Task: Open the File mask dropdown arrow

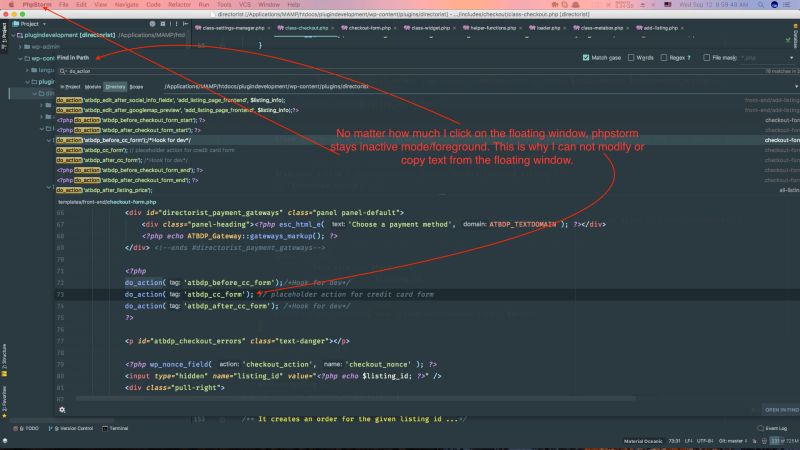Action: point(792,58)
